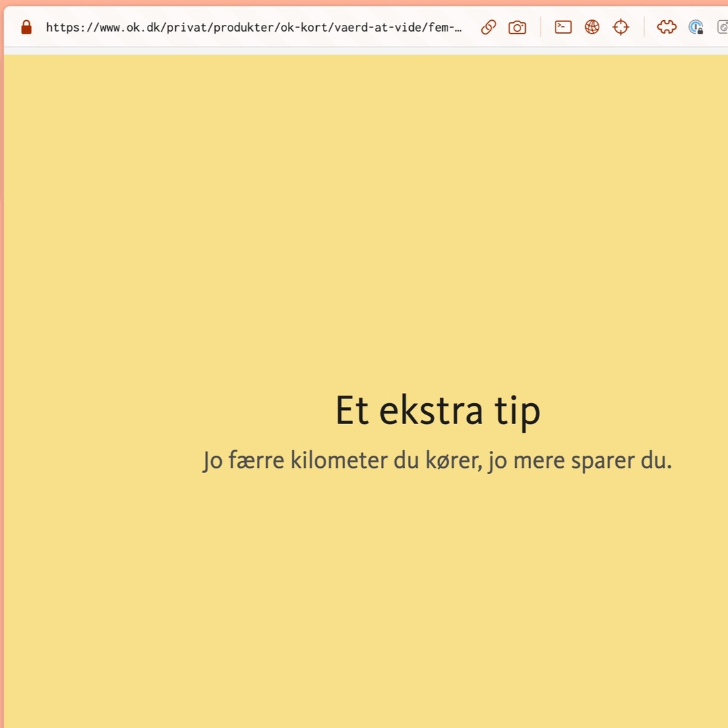Click the blue password manager extension icon
Viewport: 728px width, 728px height.
[x=696, y=28]
